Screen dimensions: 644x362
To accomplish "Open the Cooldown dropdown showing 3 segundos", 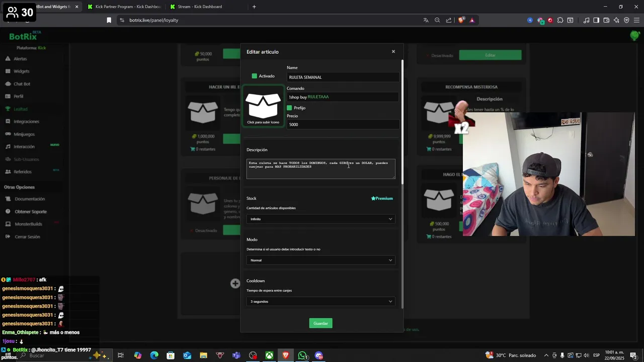I will 321,301.
